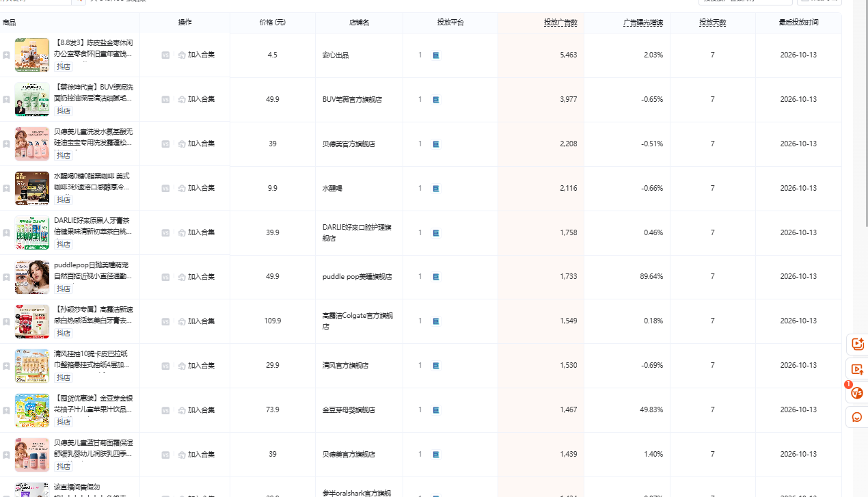Click 加入合集 for the puddlepop美瞳 row

(x=196, y=277)
